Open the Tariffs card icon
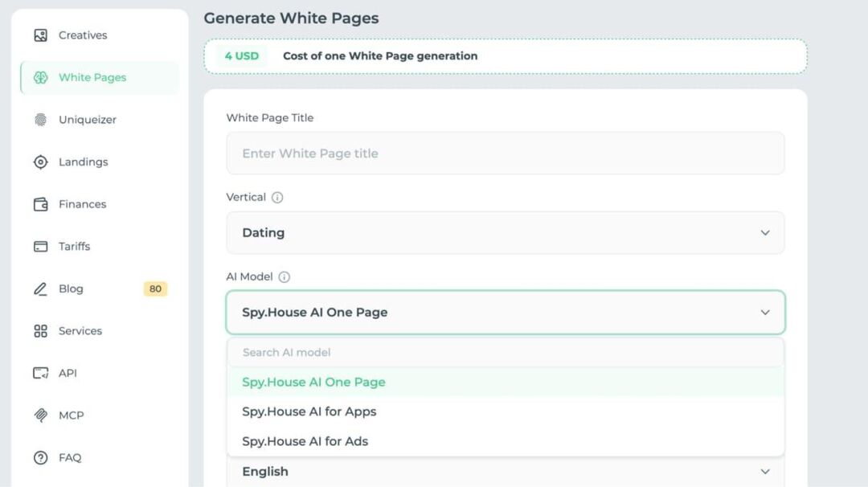 click(x=40, y=246)
